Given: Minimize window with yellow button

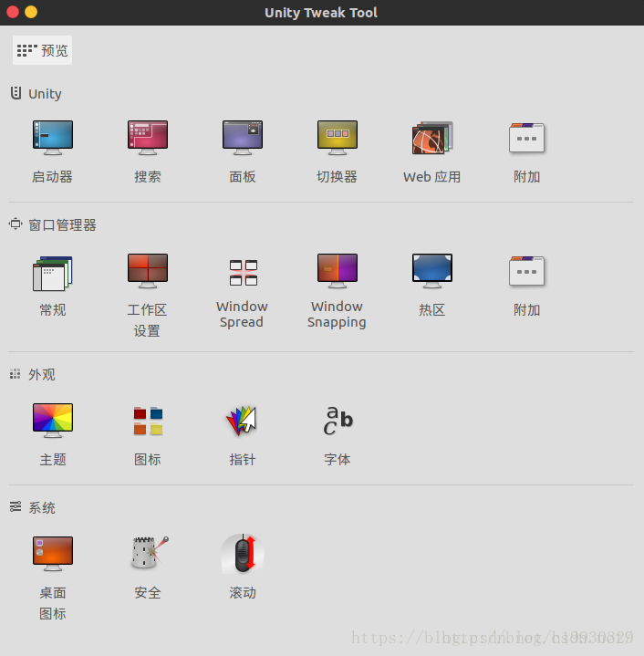Looking at the screenshot, I should click(x=31, y=12).
